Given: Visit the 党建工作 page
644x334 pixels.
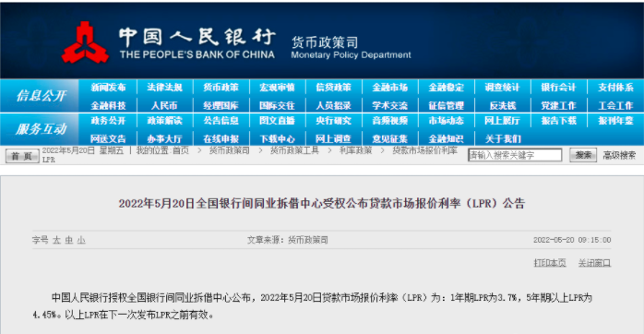Looking at the screenshot, I should click(558, 105).
